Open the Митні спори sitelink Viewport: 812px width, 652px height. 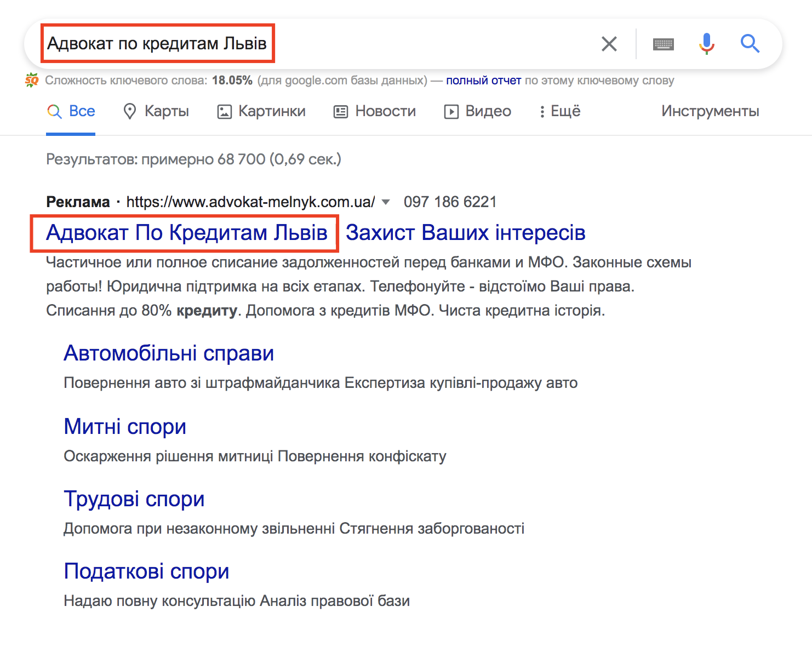125,426
